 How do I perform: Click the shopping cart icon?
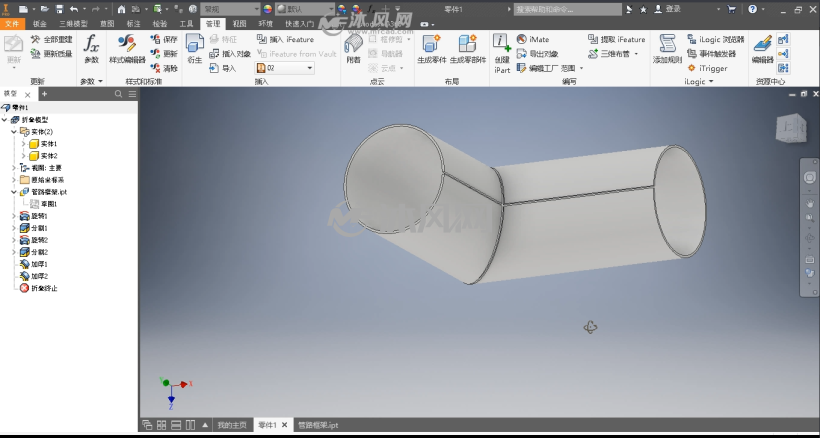coord(731,9)
